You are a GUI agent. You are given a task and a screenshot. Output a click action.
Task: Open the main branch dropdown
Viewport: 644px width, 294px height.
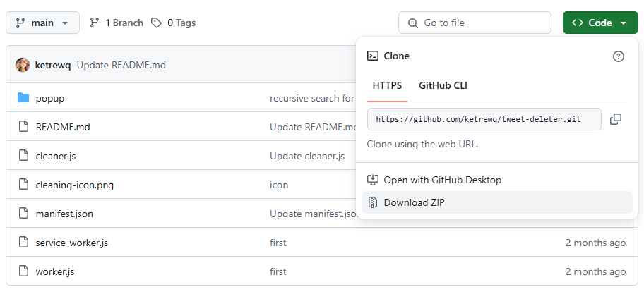42,23
